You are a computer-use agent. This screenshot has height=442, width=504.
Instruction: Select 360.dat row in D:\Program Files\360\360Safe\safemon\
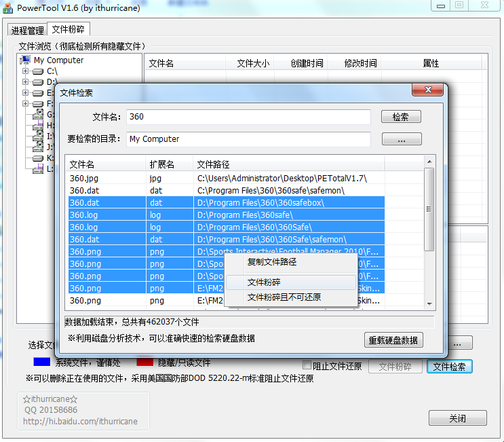[x=227, y=240]
